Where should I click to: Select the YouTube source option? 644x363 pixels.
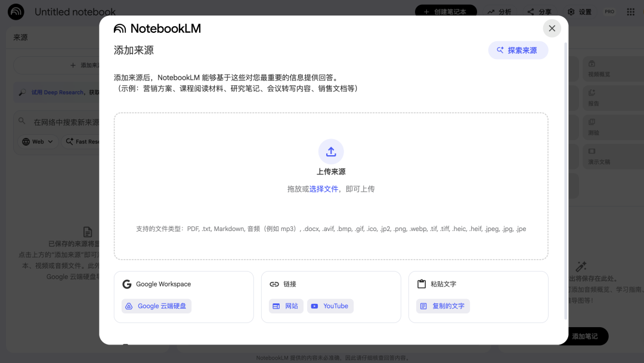tap(330, 306)
